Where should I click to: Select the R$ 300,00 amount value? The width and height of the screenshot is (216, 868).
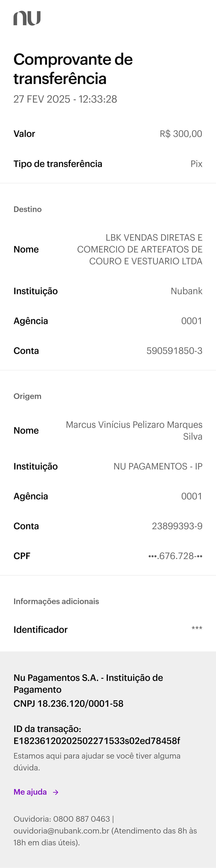click(x=181, y=134)
